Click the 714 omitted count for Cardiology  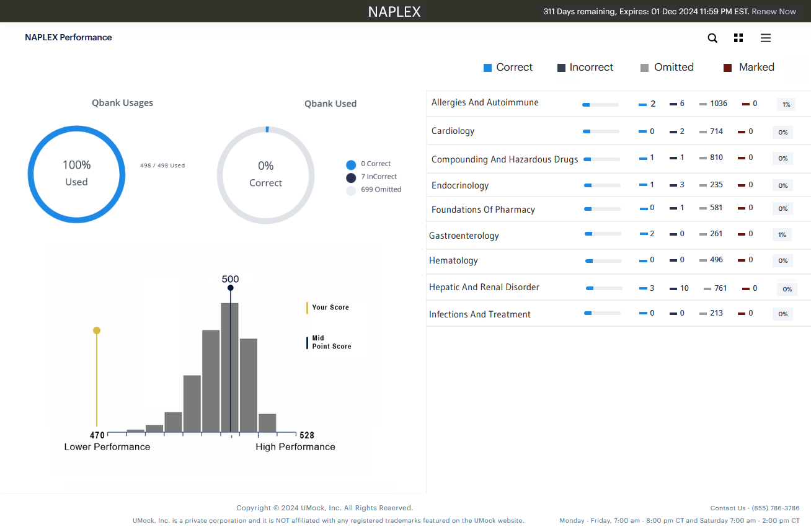[717, 131]
